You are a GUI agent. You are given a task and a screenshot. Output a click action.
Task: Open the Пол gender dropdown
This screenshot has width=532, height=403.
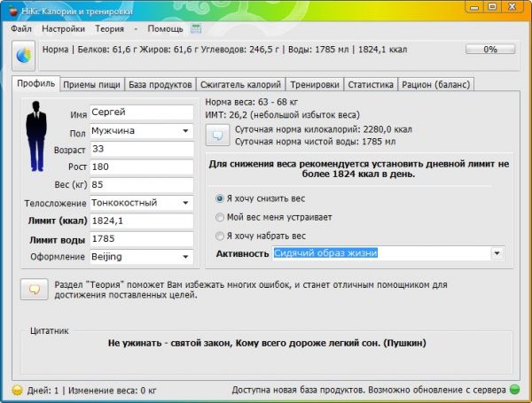185,131
